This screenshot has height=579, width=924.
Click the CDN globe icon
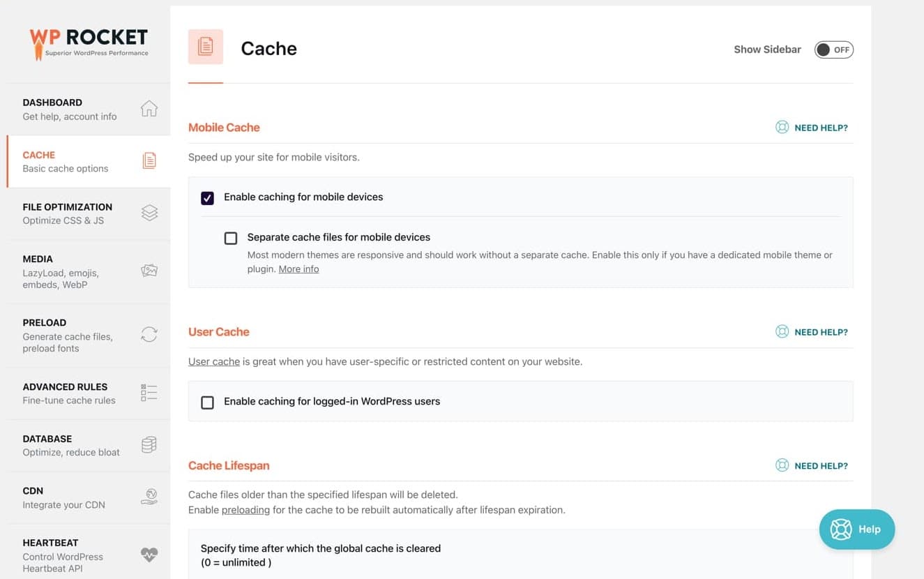click(x=149, y=497)
